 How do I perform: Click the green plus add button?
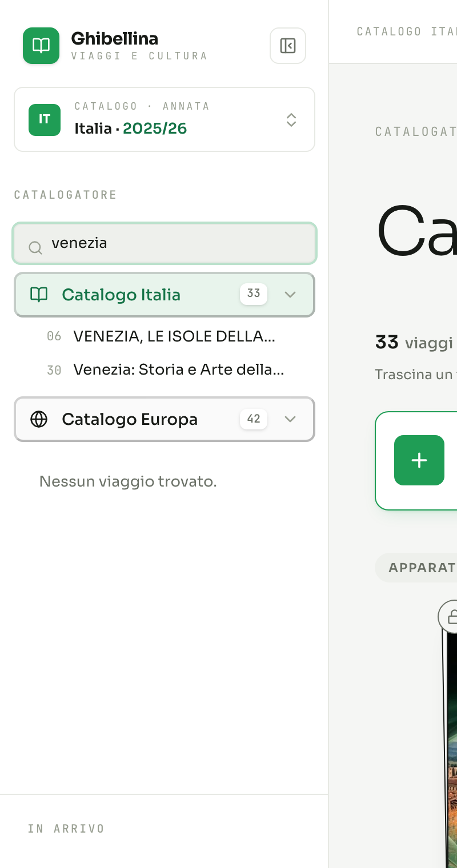coord(419,460)
